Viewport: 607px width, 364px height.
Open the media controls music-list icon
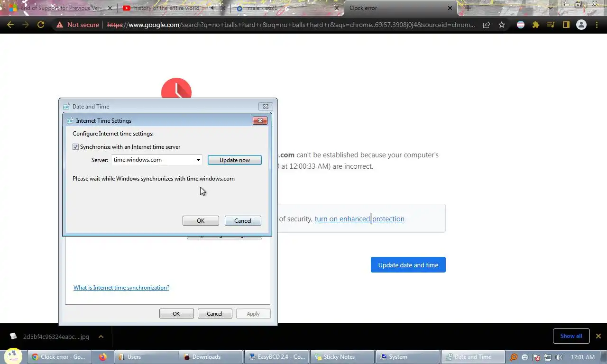tap(551, 25)
